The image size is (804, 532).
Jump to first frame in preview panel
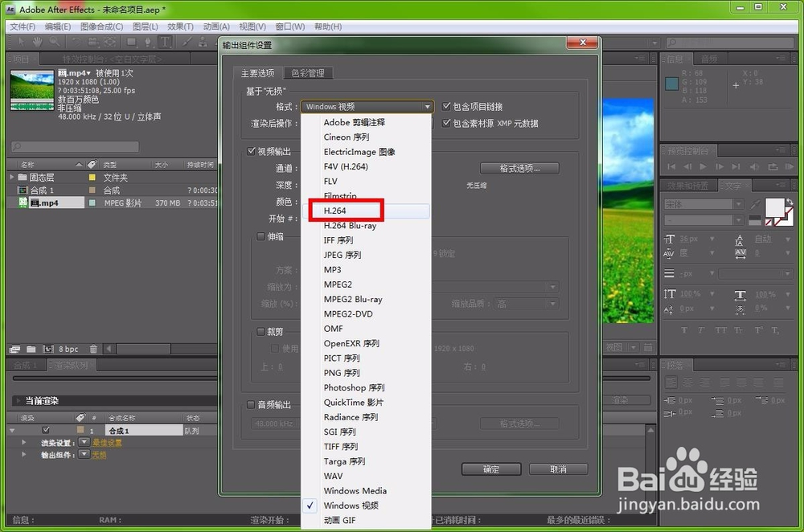point(671,166)
